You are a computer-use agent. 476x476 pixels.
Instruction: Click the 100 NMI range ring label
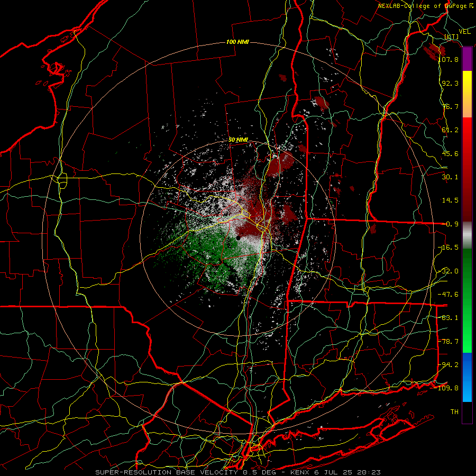point(237,42)
